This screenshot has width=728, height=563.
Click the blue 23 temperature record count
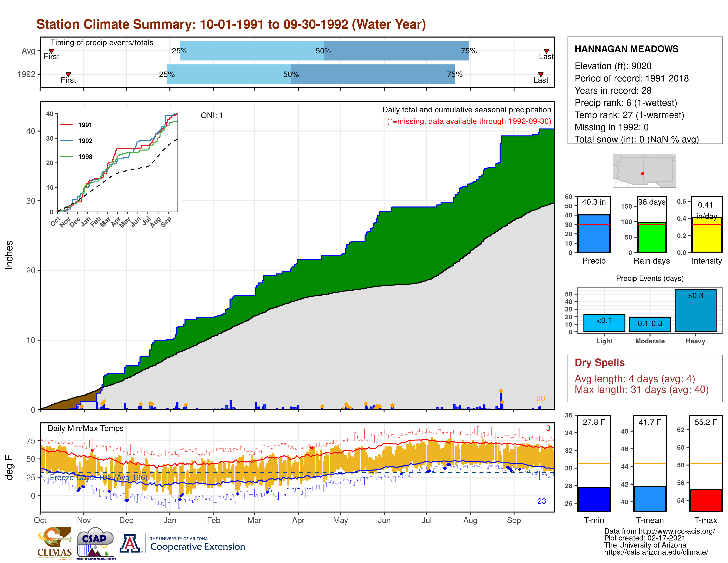(542, 501)
